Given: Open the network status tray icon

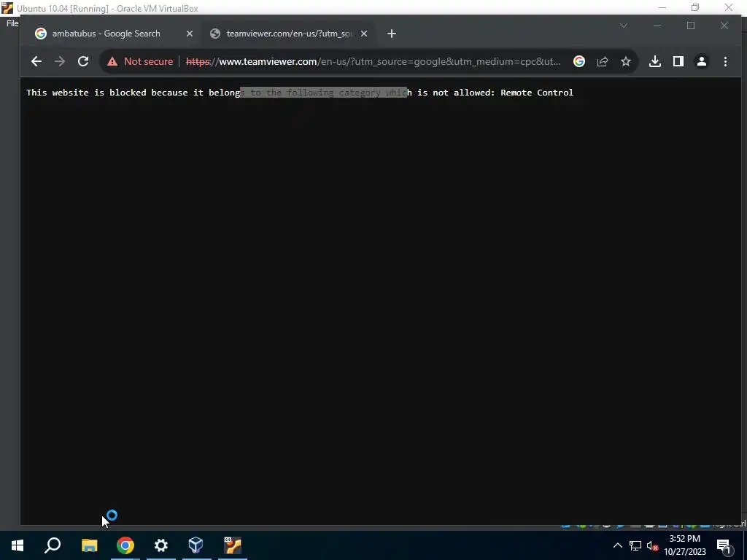Looking at the screenshot, I should click(635, 545).
